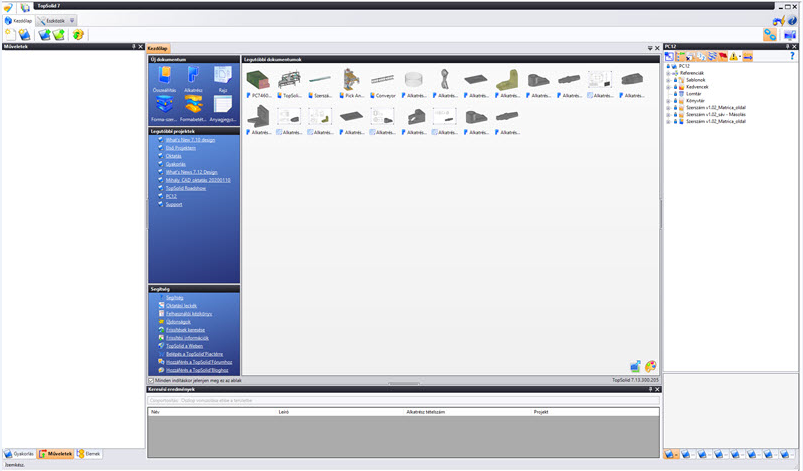This screenshot has height=471, width=803.
Task: Select the Lomtár tree item
Action: coord(693,94)
